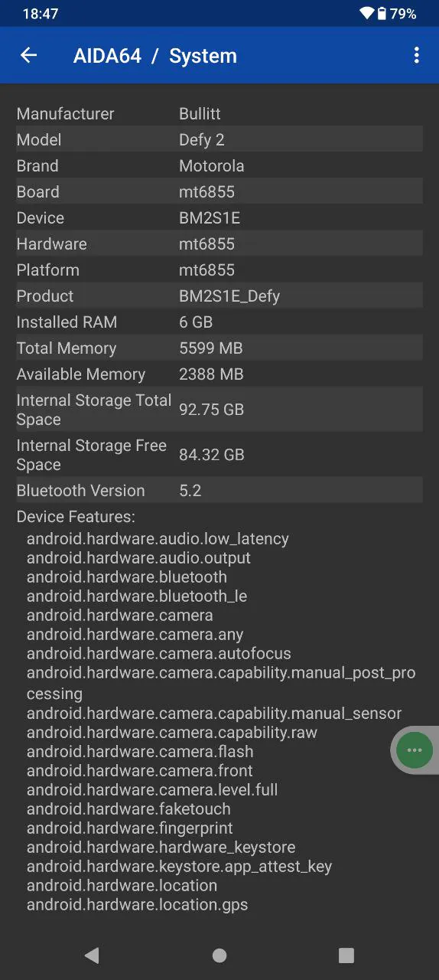
Task: Tap the Android back navigation triangle
Action: point(92,955)
